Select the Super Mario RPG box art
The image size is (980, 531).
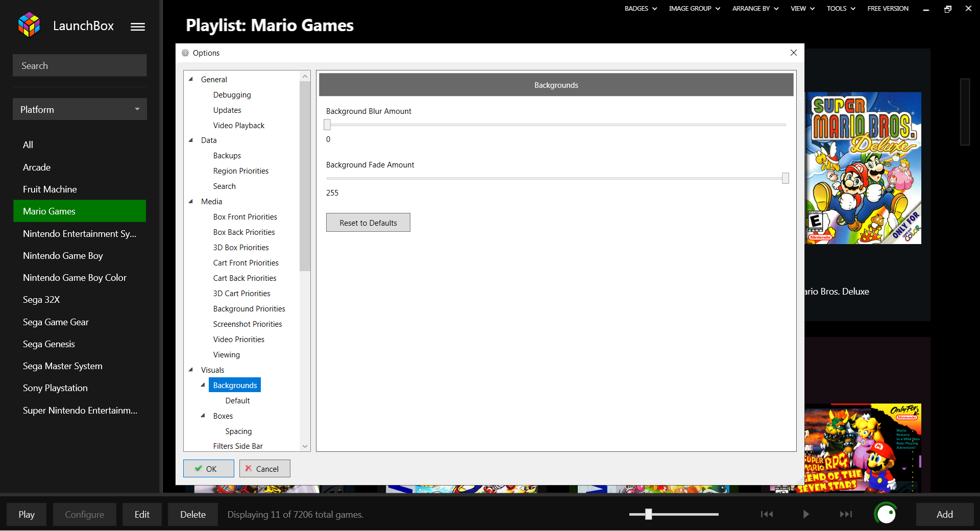tap(864, 448)
